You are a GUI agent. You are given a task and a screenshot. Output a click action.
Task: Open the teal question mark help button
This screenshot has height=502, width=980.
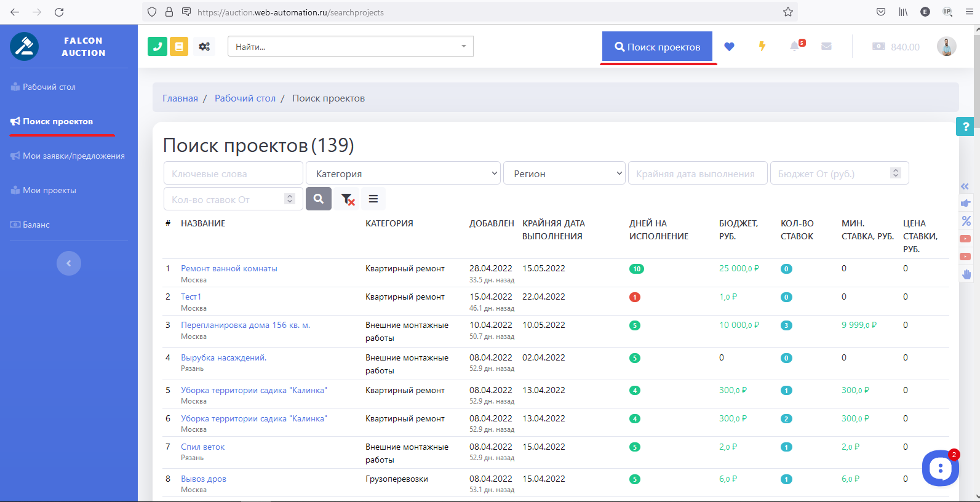965,127
